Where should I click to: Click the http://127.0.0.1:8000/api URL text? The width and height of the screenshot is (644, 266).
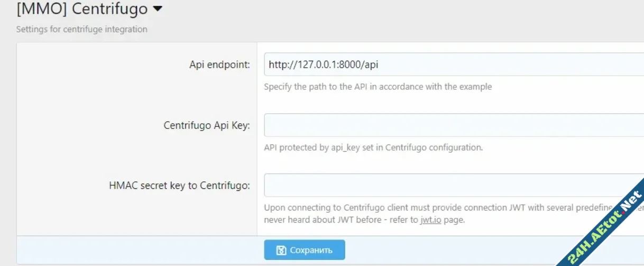323,65
